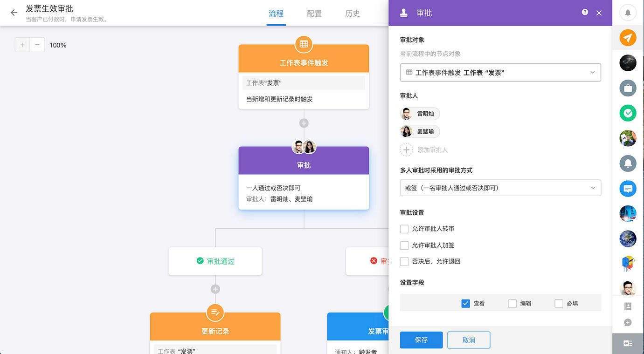This screenshot has width=644, height=354.
Task: Open the contacts icon in sidebar
Action: pos(628,306)
